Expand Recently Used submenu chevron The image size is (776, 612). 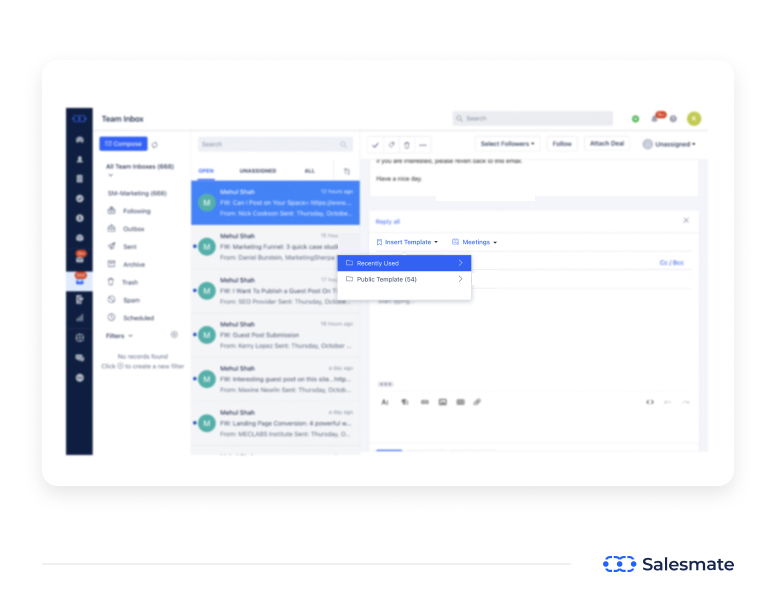[460, 263]
